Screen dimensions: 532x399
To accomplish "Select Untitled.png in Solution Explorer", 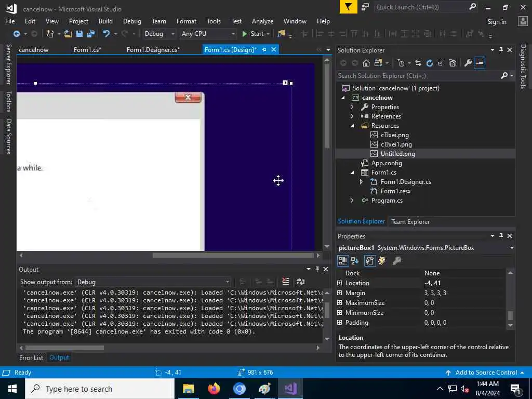I will point(397,154).
